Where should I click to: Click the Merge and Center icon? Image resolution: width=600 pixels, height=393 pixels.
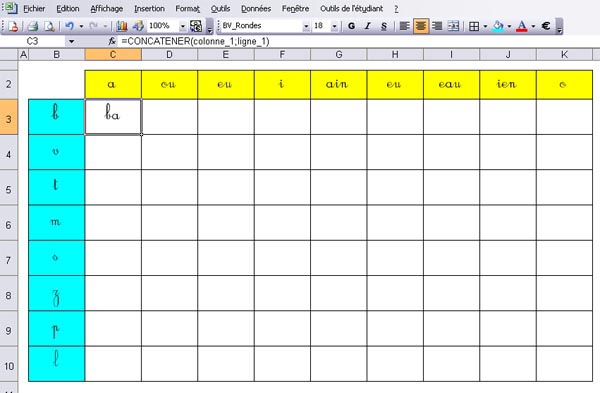tap(453, 26)
